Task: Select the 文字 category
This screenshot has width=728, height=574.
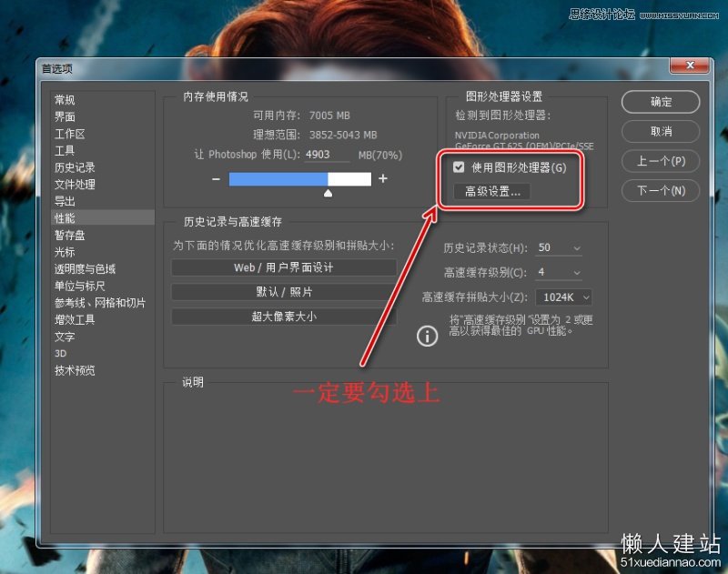Action: pos(65,337)
